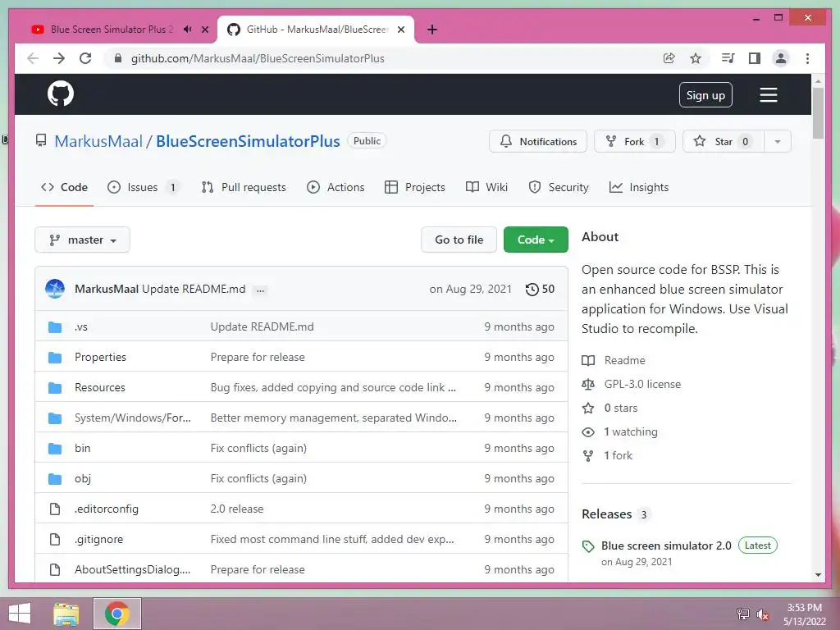
Task: Open the Projects tab
Action: pyautogui.click(x=415, y=188)
